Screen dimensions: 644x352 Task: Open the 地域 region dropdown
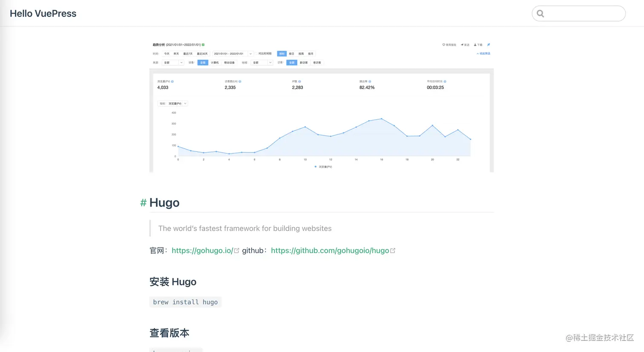pyautogui.click(x=262, y=63)
